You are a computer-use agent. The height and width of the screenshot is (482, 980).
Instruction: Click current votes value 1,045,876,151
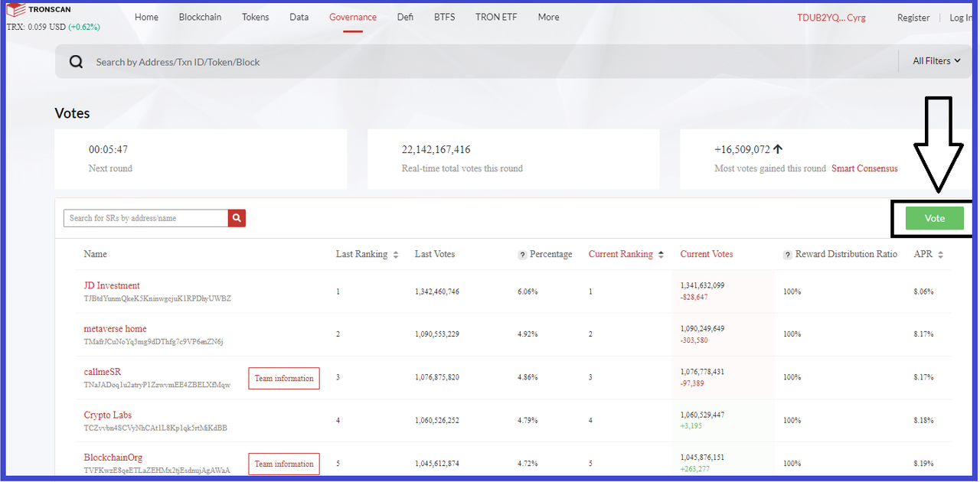click(703, 458)
